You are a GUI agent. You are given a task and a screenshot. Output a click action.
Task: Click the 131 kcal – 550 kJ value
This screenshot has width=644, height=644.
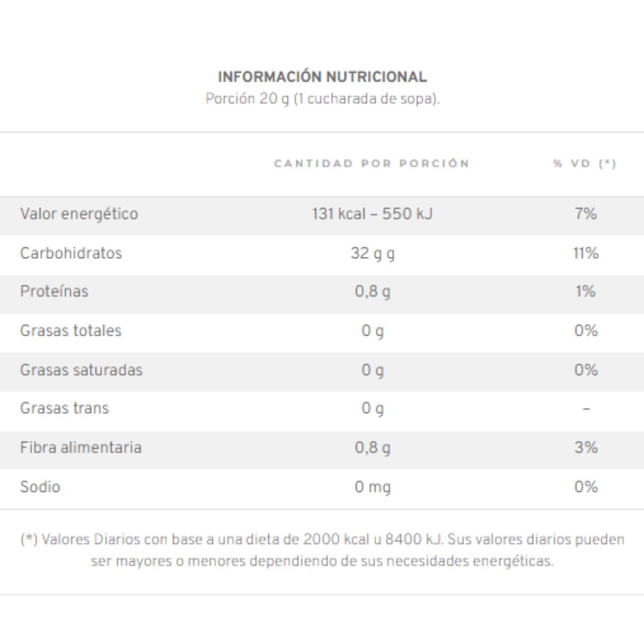(x=372, y=214)
